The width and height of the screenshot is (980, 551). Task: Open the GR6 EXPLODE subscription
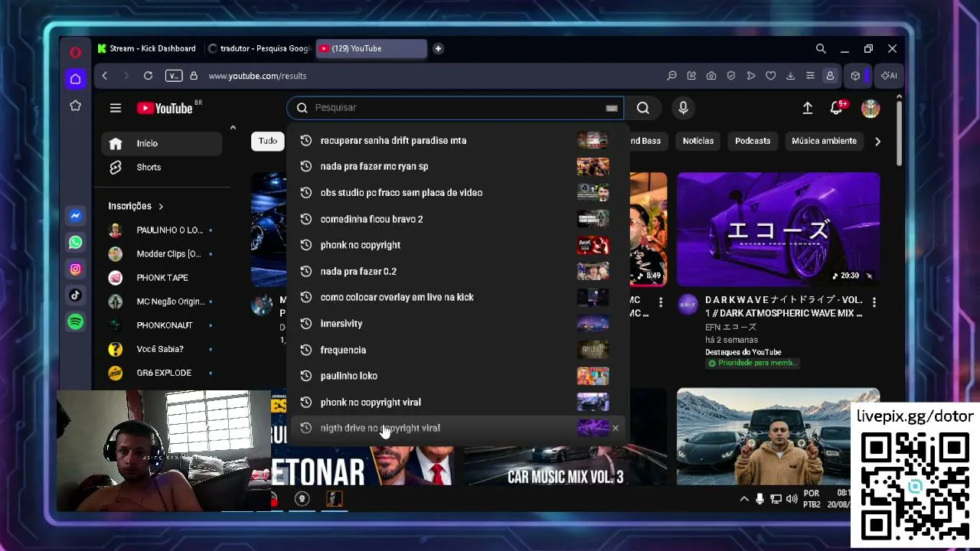click(x=162, y=373)
